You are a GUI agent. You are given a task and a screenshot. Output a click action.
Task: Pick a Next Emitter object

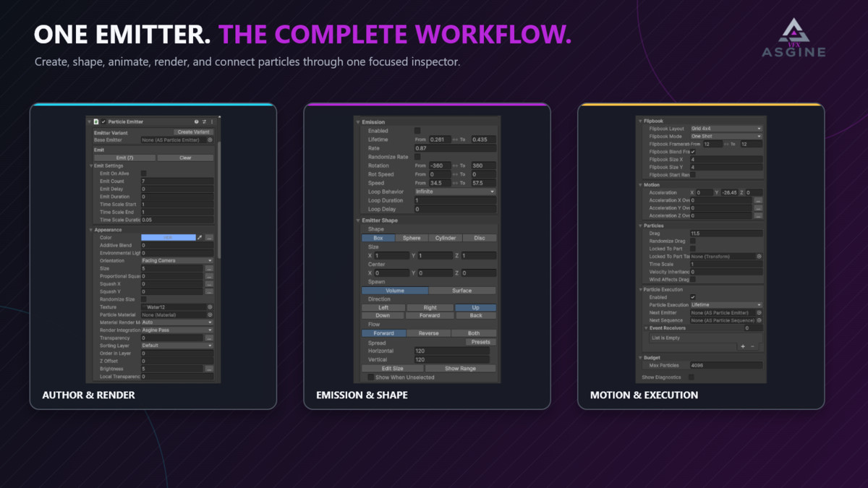(x=759, y=312)
